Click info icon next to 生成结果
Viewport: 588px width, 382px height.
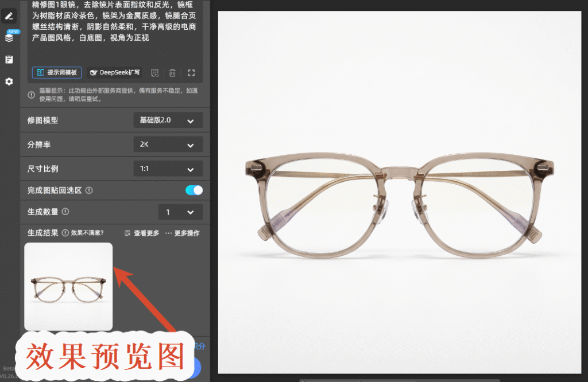[x=65, y=233]
